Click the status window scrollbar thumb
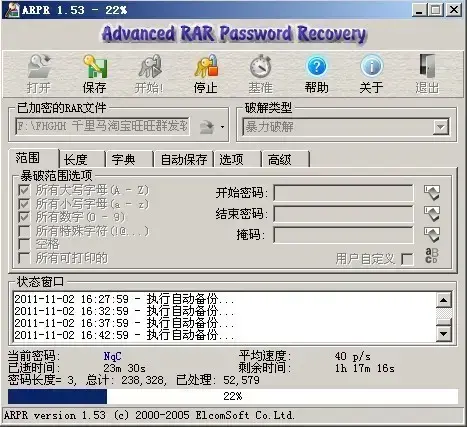 444,322
